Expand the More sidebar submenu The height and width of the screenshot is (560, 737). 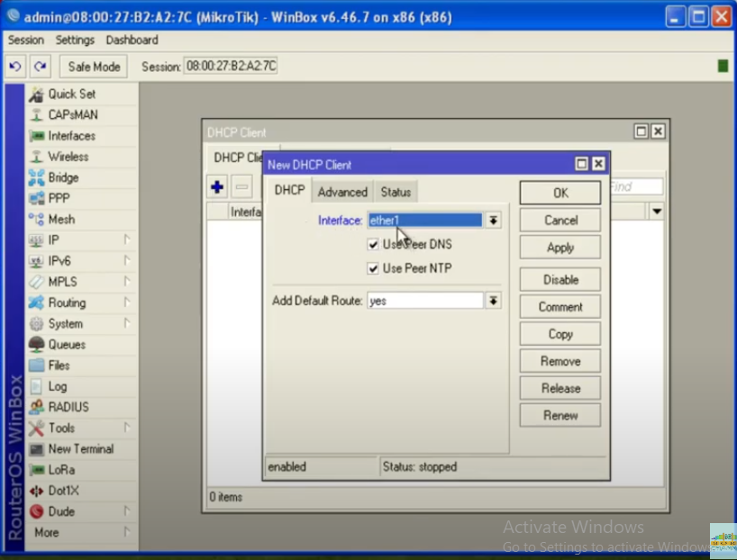pos(81,533)
